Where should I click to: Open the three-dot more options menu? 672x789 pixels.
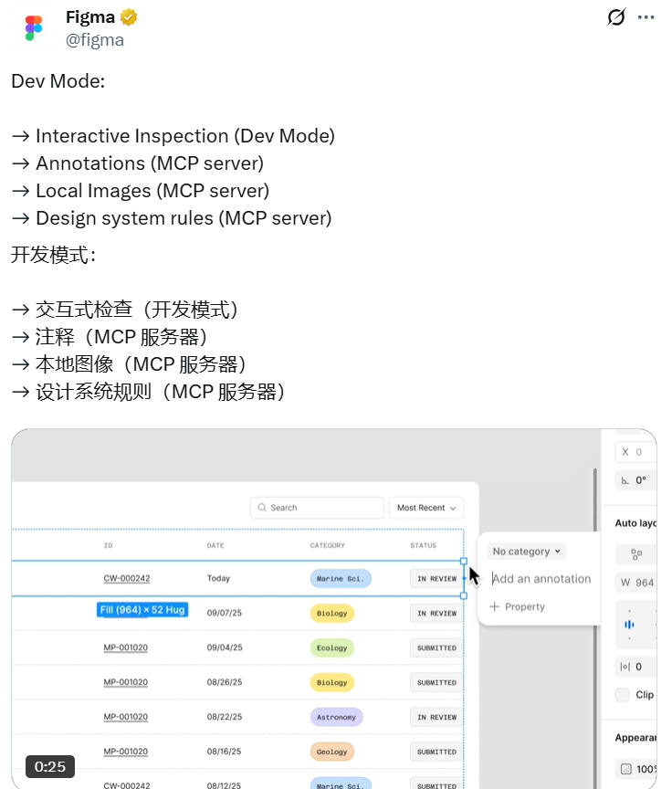pos(646,17)
